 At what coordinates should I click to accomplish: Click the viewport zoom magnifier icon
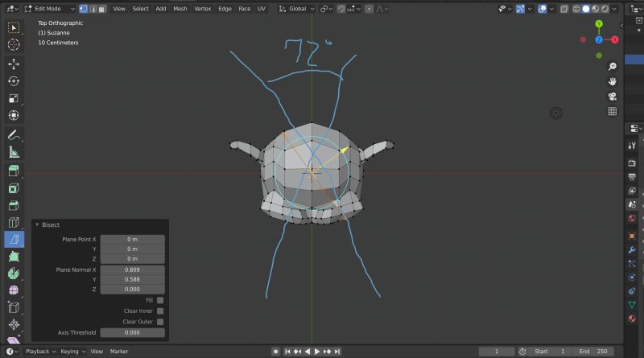coord(612,67)
